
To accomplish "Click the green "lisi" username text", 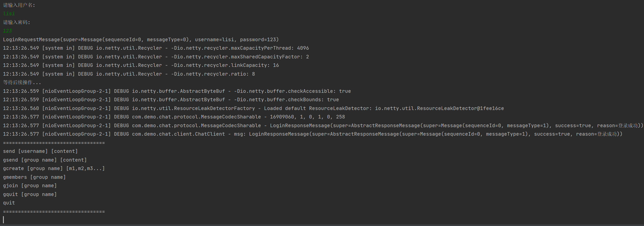I will click(9, 14).
